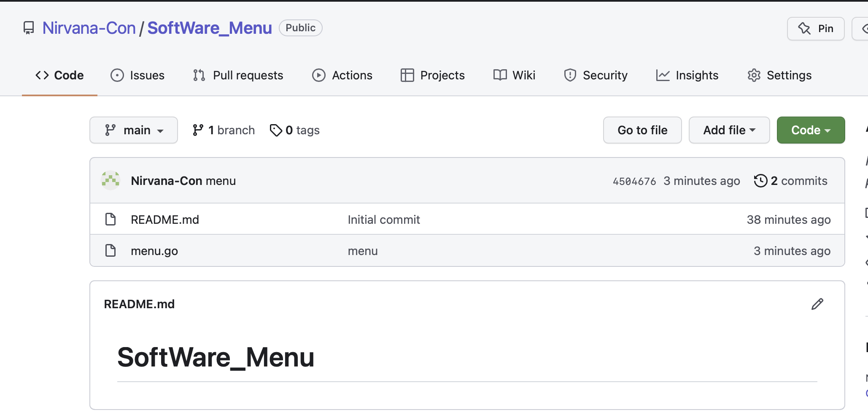868x418 pixels.
Task: Expand the green Code dropdown
Action: coord(811,130)
